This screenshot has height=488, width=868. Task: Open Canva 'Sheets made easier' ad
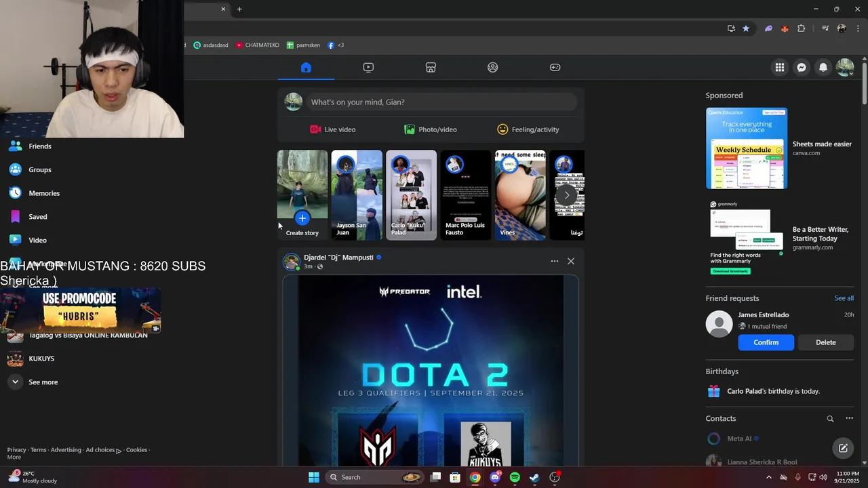778,148
